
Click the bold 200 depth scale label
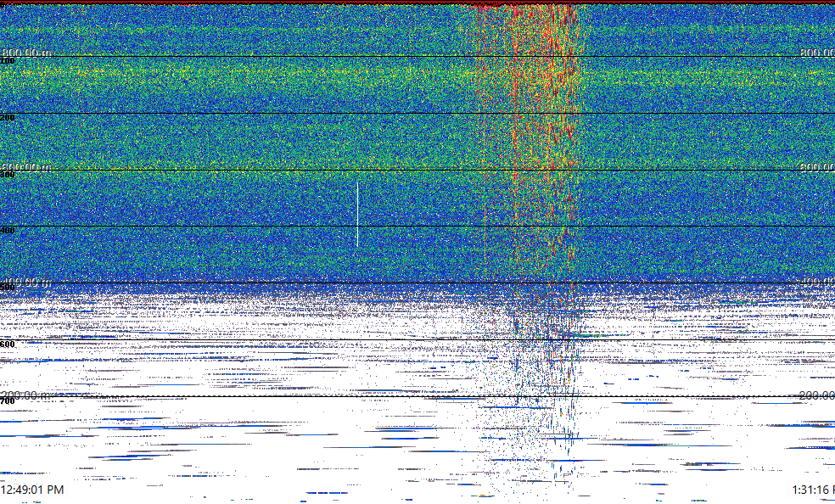tap(8, 118)
